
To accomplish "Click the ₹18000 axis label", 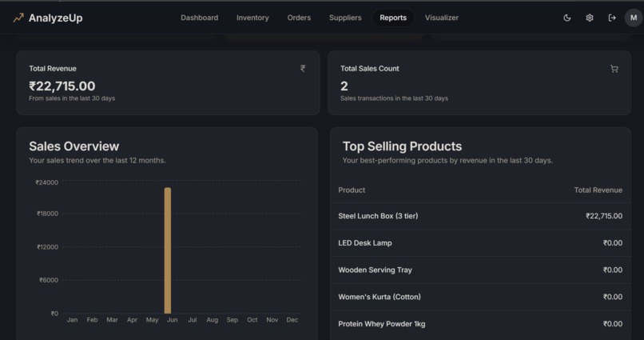I will coord(47,214).
